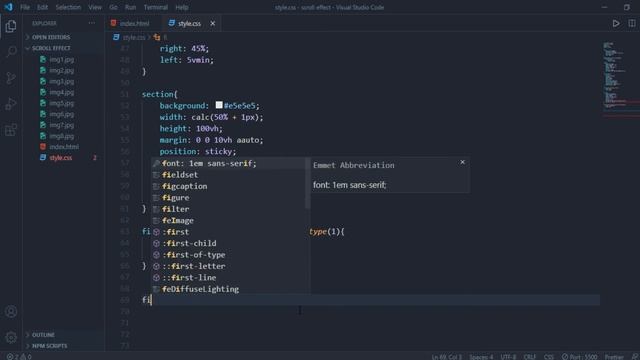Screen dimensions: 640x360
Task: Expand the Outline section
Action: point(64,335)
